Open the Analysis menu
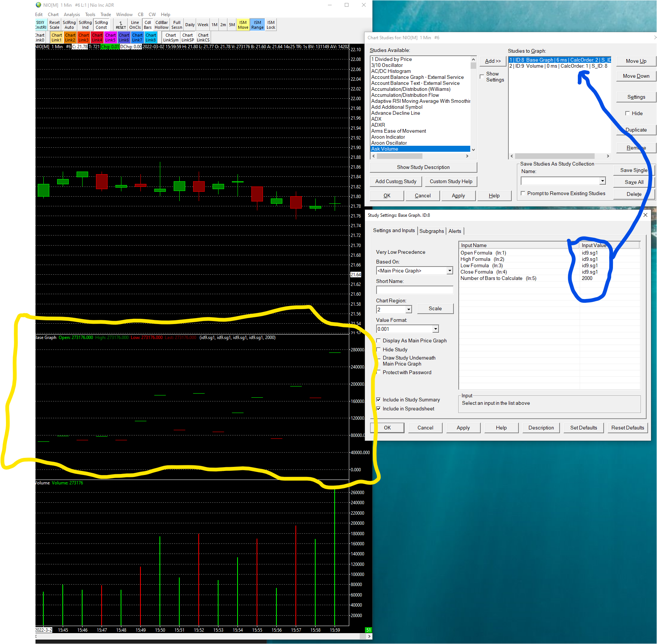 pos(72,15)
